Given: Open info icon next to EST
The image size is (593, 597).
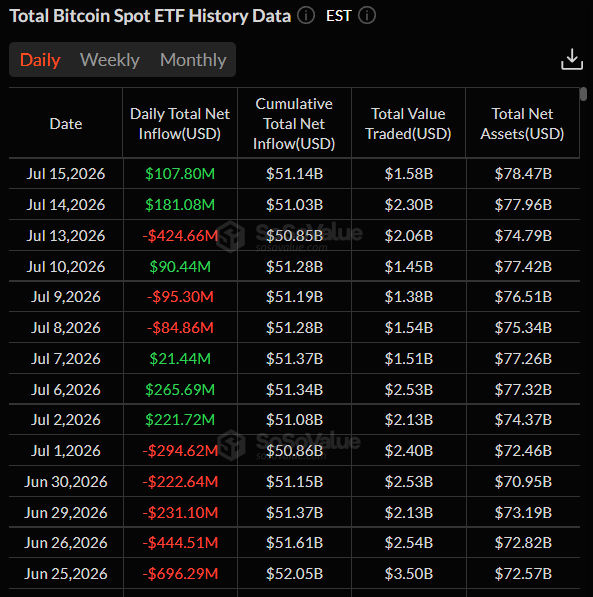Looking at the screenshot, I should (367, 16).
